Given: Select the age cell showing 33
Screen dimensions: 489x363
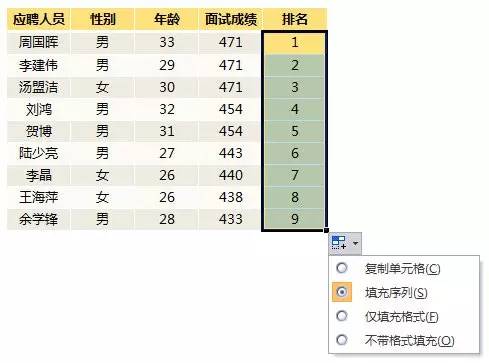Looking at the screenshot, I should click(167, 42).
